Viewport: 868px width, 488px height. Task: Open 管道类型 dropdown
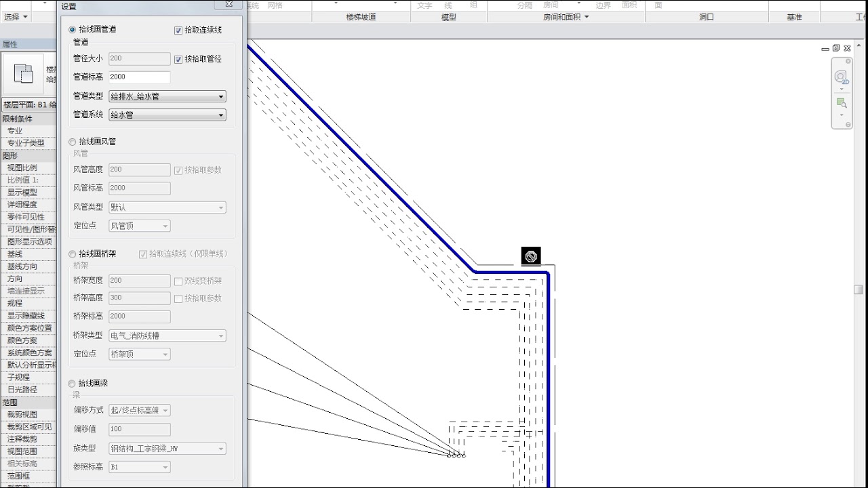pyautogui.click(x=167, y=97)
